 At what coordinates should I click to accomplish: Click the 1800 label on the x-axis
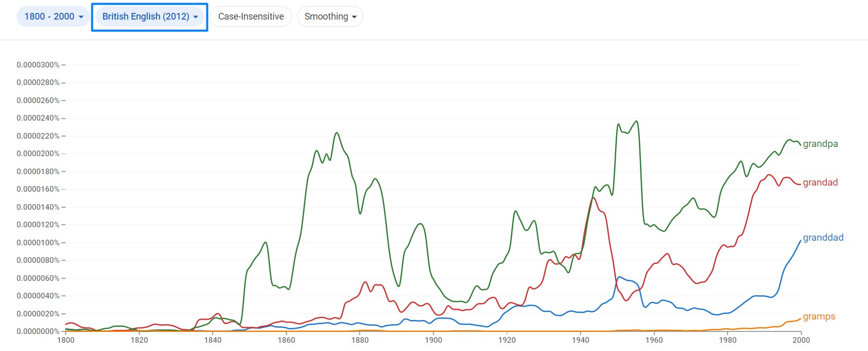click(66, 340)
